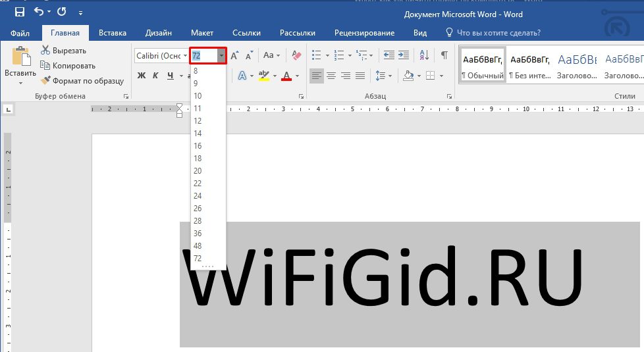Image resolution: width=644 pixels, height=352 pixels.
Task: Open the Ссылки tab
Action: (x=246, y=33)
